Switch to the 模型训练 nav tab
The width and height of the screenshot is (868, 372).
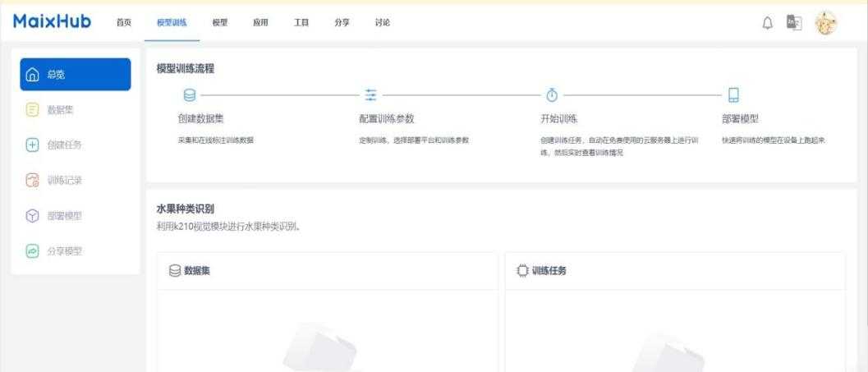click(x=172, y=23)
